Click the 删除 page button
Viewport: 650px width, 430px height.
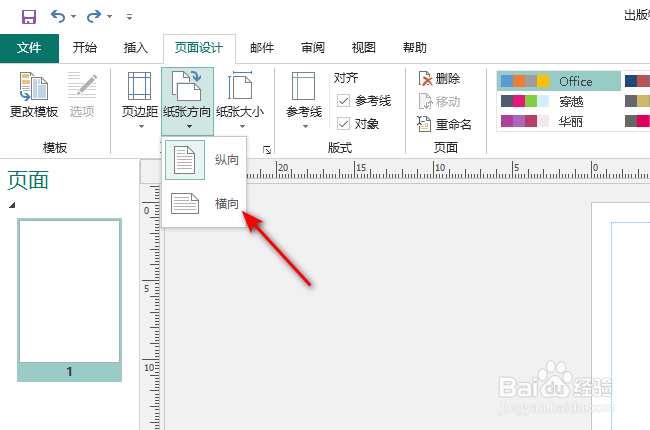click(x=440, y=78)
